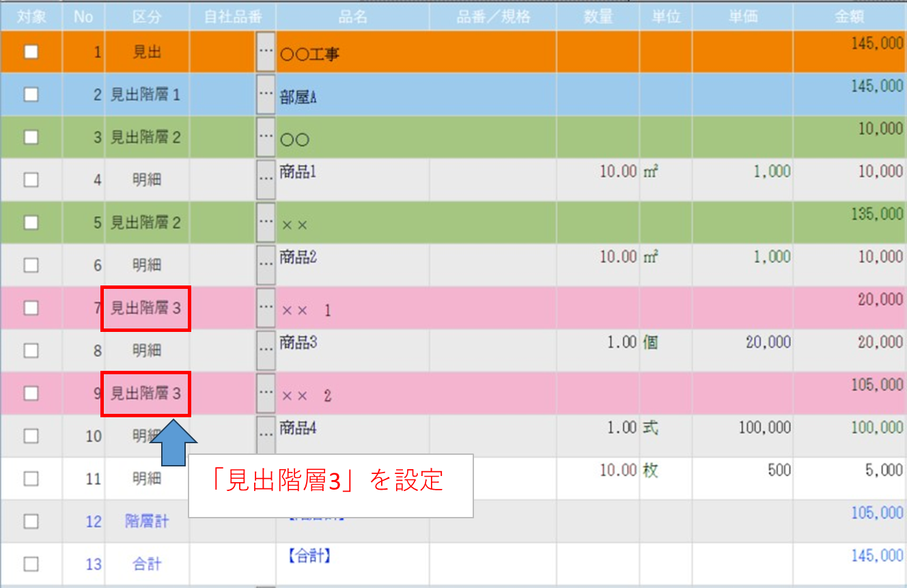The image size is (907, 588).
Task: Select the 商品2 item name cell
Action: [352, 265]
